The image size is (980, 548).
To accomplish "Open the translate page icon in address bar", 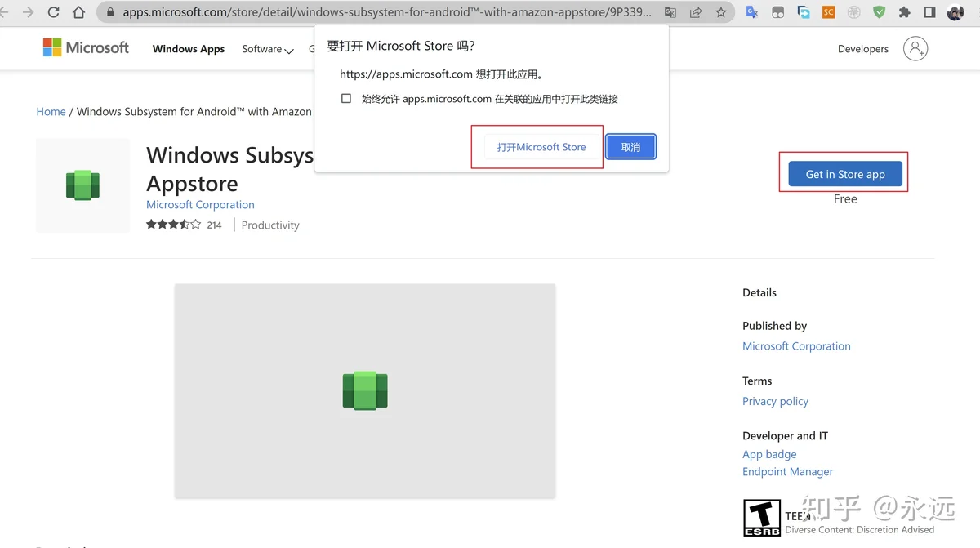I will [670, 12].
